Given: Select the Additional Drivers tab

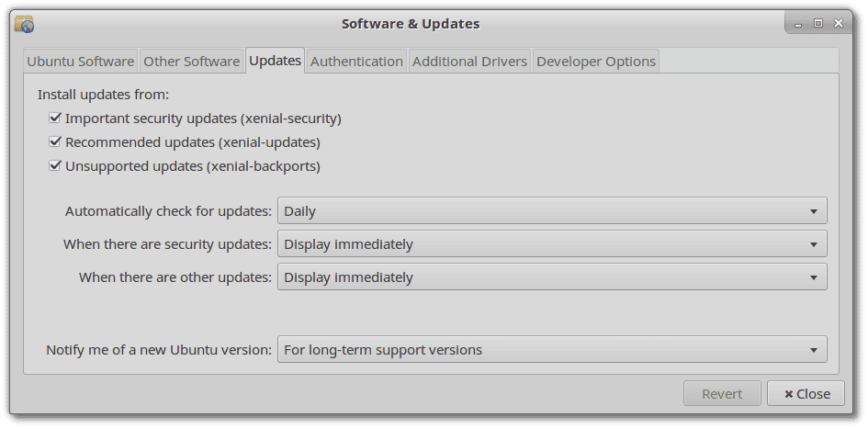Looking at the screenshot, I should pyautogui.click(x=469, y=61).
